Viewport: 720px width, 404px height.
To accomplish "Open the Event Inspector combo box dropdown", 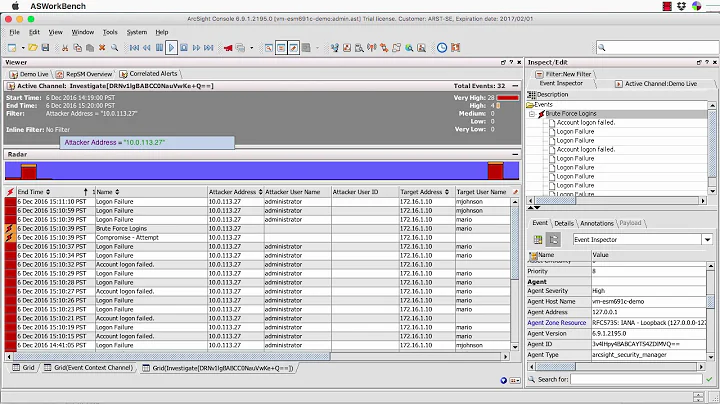I will click(707, 240).
